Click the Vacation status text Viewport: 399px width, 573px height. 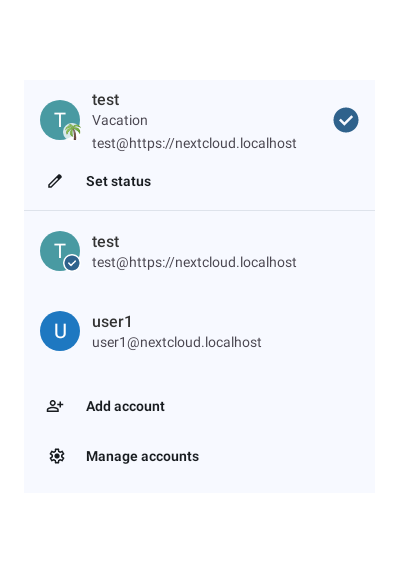click(120, 120)
